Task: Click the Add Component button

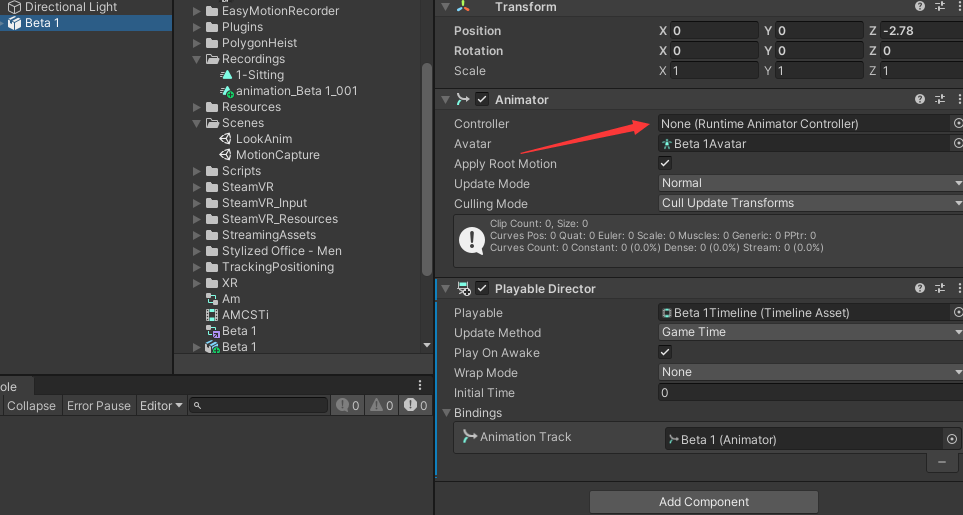Action: click(x=704, y=501)
